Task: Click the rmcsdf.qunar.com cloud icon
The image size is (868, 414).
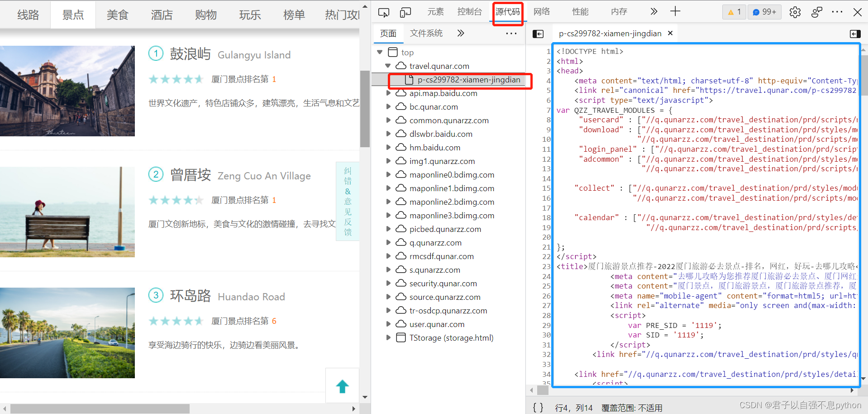Action: click(x=401, y=255)
